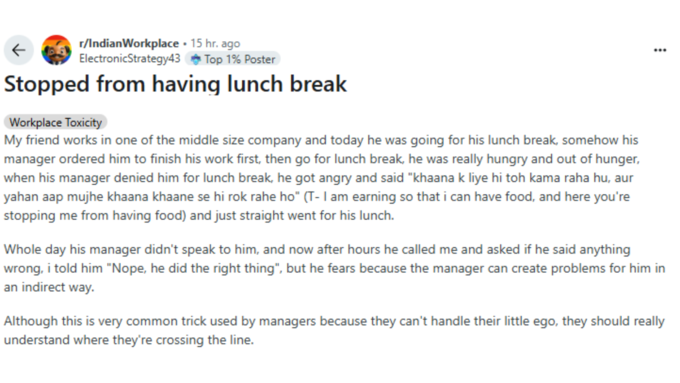
Task: Open the IndianWorkplace subreddit avatar
Action: coord(56,50)
